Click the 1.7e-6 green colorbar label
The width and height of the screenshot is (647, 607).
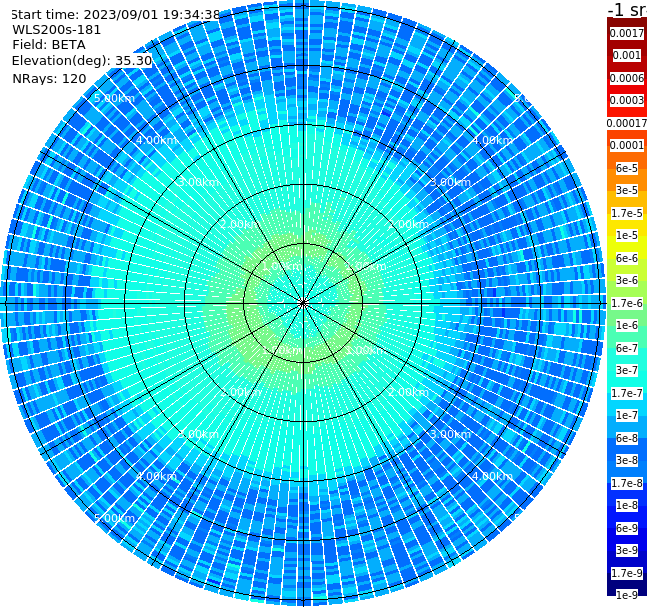[627, 303]
